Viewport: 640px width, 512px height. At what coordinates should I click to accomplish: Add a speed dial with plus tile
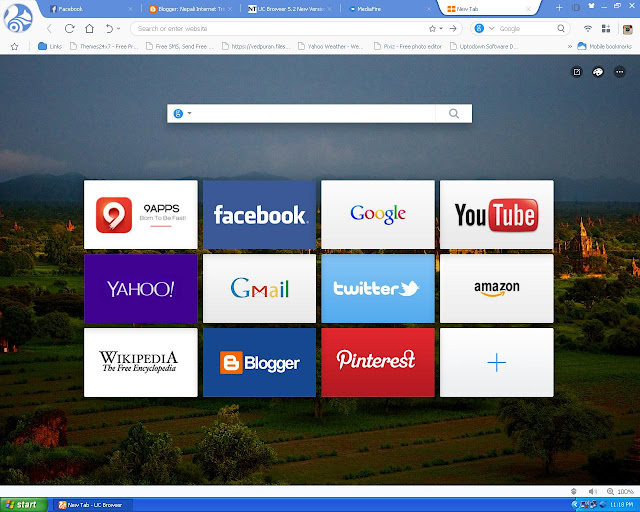(x=497, y=363)
